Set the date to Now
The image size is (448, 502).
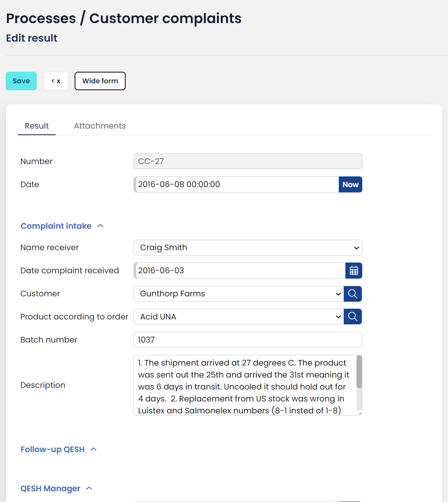point(350,185)
